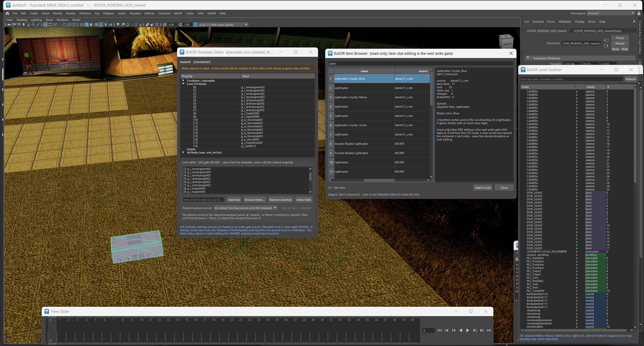Click the Maya home icon in the menu bar
This screenshot has height=346, width=644.
point(7,13)
